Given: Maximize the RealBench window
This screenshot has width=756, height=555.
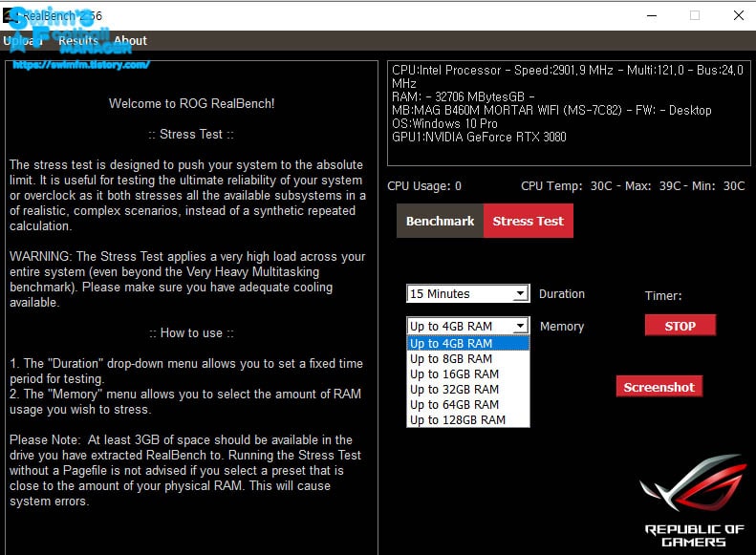Looking at the screenshot, I should tap(695, 15).
